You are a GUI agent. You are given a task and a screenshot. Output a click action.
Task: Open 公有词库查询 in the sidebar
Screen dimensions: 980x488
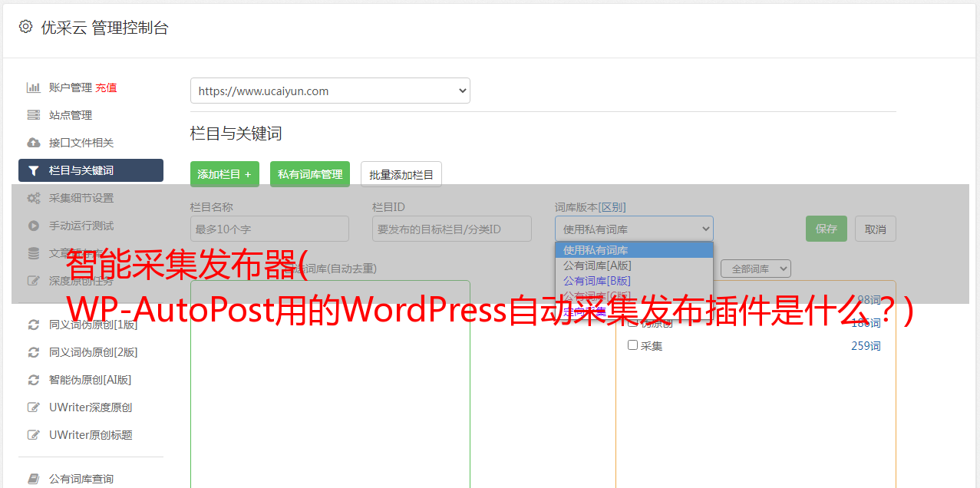81,479
